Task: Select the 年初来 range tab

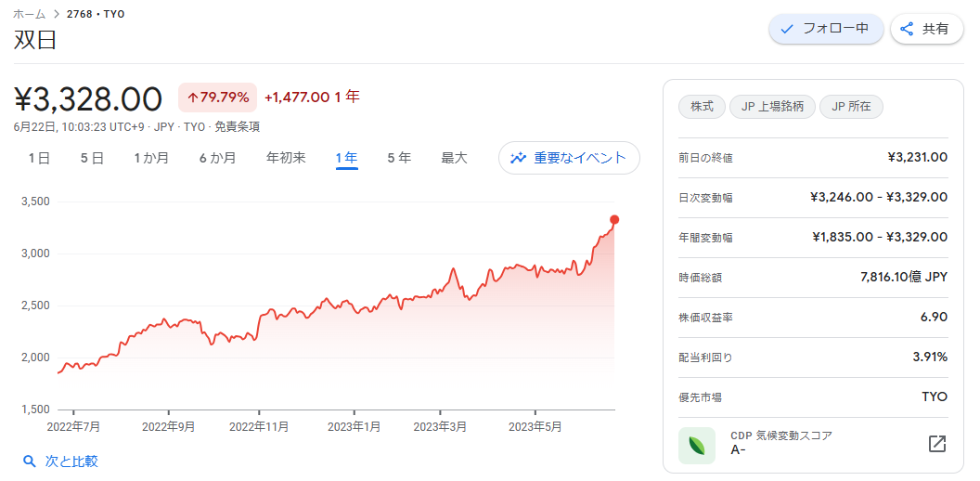Action: (286, 158)
